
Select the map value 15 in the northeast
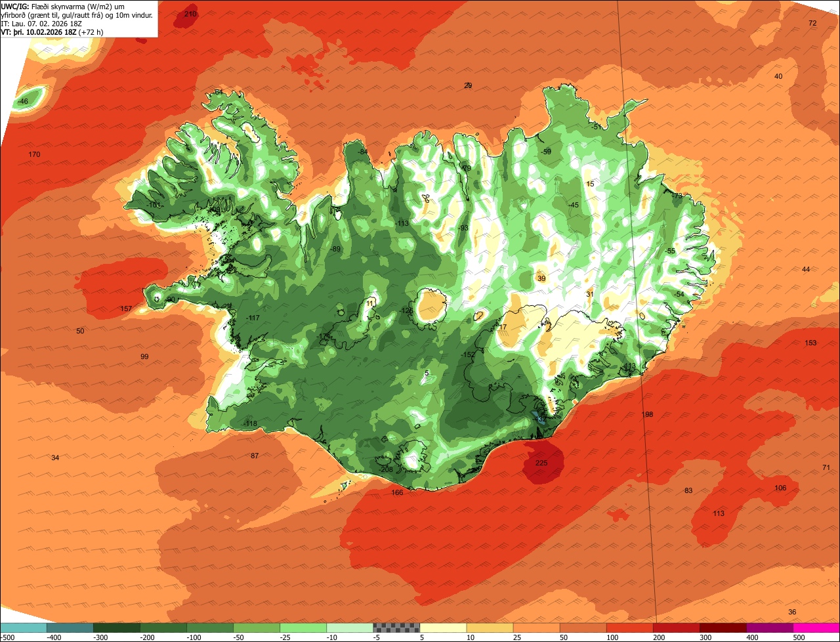point(590,184)
